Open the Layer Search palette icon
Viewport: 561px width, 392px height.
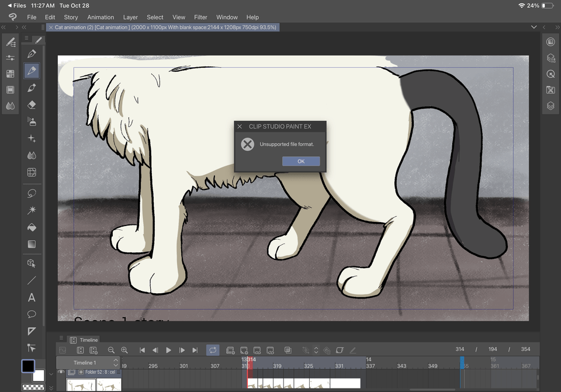coord(550,58)
